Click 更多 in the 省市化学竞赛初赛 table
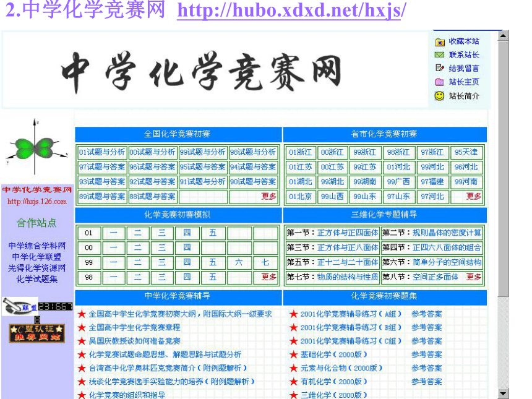Viewport: 532px width, 399px height. coord(474,197)
